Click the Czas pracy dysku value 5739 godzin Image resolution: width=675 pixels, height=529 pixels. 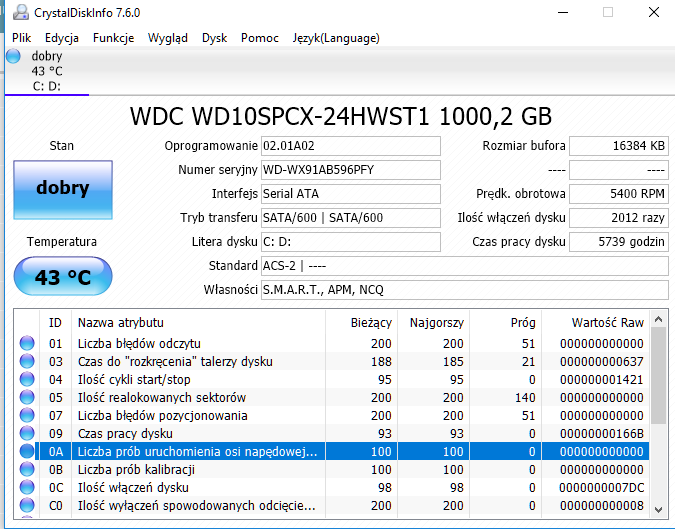619,242
